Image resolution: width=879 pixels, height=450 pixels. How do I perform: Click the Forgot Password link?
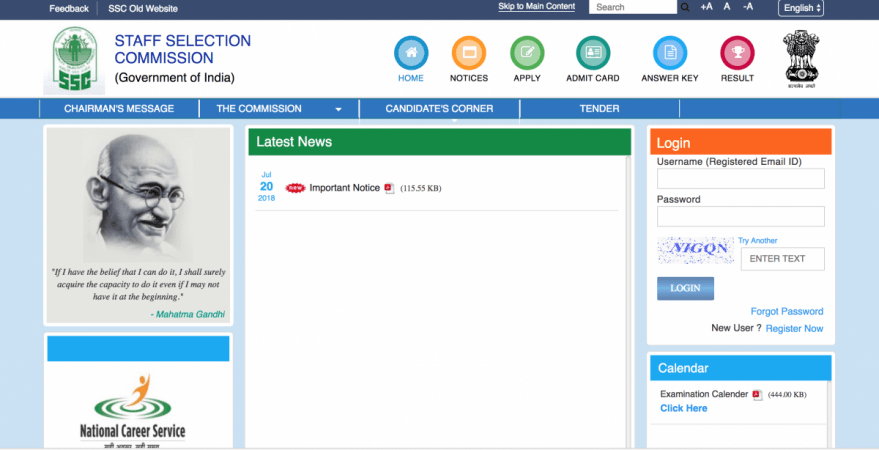787,311
